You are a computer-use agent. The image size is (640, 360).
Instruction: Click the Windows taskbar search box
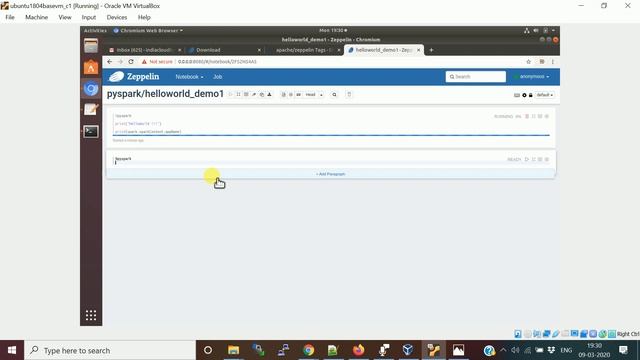[110, 350]
